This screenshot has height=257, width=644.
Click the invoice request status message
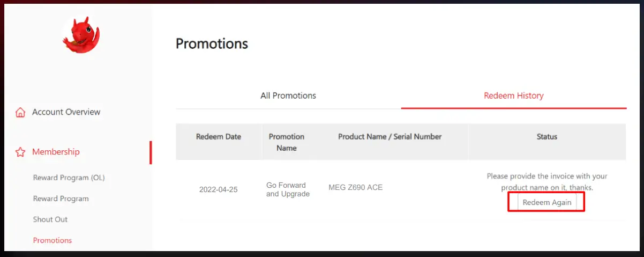point(546,182)
